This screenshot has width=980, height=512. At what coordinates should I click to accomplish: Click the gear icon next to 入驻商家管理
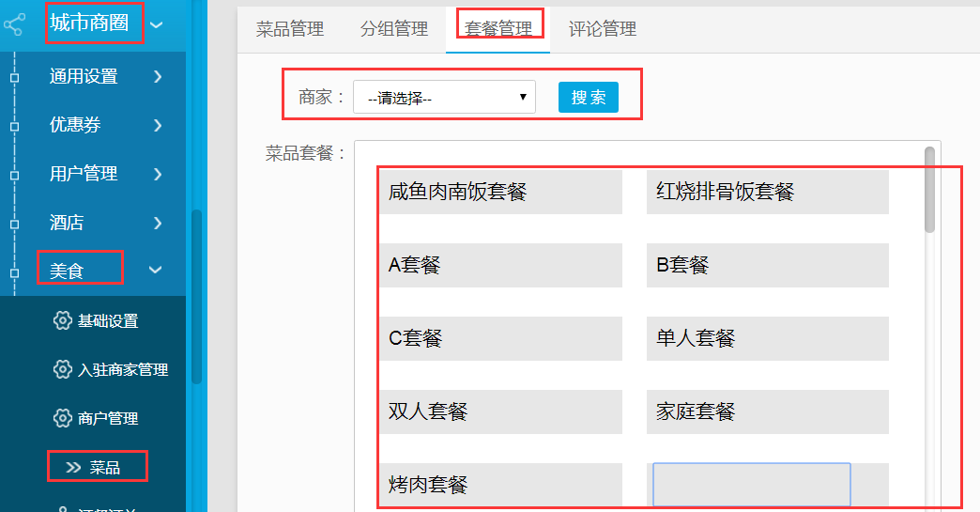pyautogui.click(x=63, y=369)
